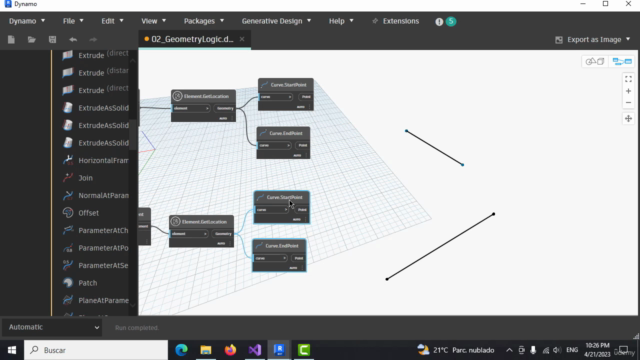The width and height of the screenshot is (640, 360).
Task: Click the Offset node icon
Action: 68,213
